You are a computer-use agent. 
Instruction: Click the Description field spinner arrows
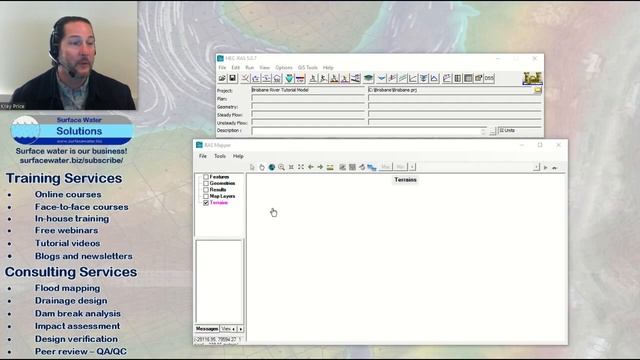pos(483,131)
